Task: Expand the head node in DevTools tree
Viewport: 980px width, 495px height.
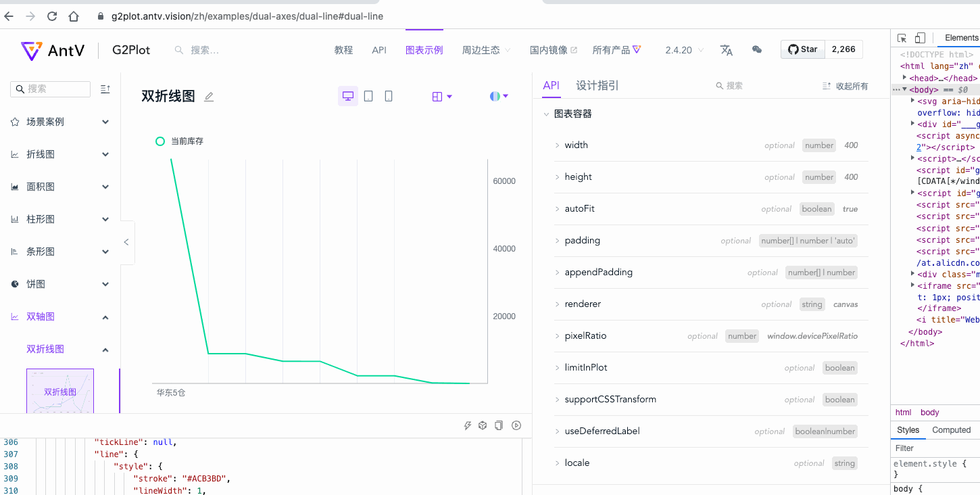Action: [x=905, y=78]
